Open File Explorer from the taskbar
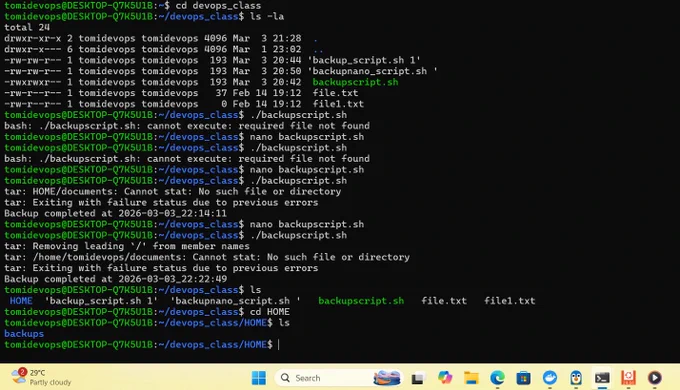The image size is (680, 390). 471,378
